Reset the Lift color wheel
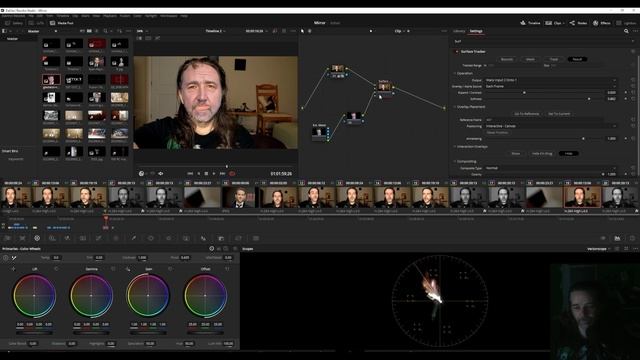This screenshot has width=640, height=360. [56, 269]
